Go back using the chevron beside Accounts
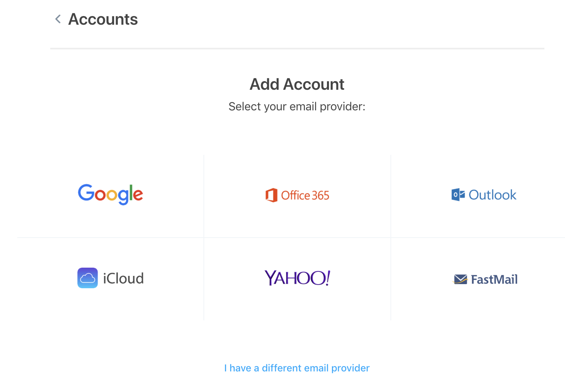The height and width of the screenshot is (392, 565). pyautogui.click(x=58, y=19)
